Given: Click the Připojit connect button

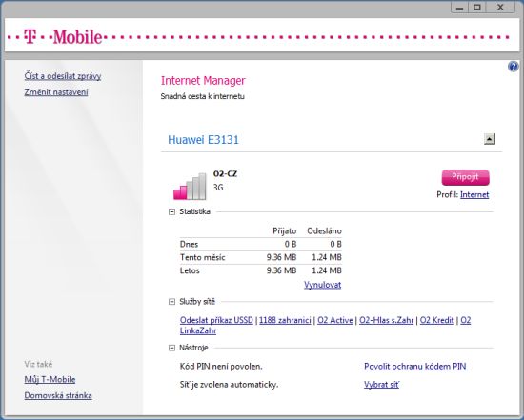Looking at the screenshot, I should coord(466,177).
